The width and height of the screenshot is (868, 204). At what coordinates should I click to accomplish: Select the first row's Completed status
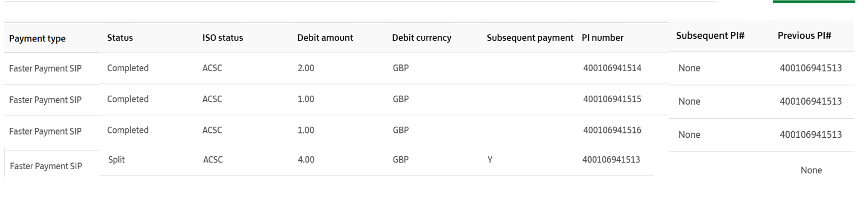click(x=128, y=68)
